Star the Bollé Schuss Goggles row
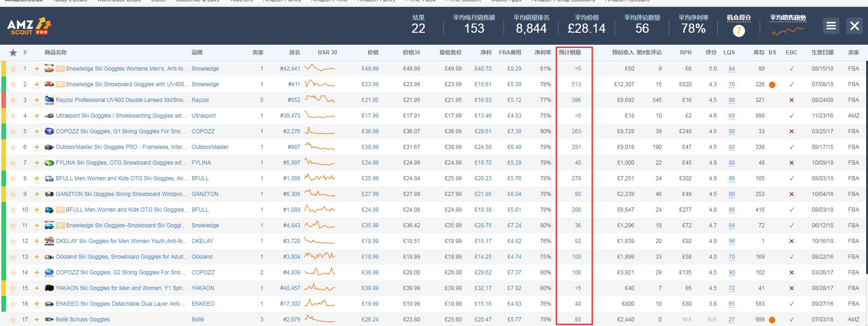This screenshot has height=326, width=868. click(13, 320)
